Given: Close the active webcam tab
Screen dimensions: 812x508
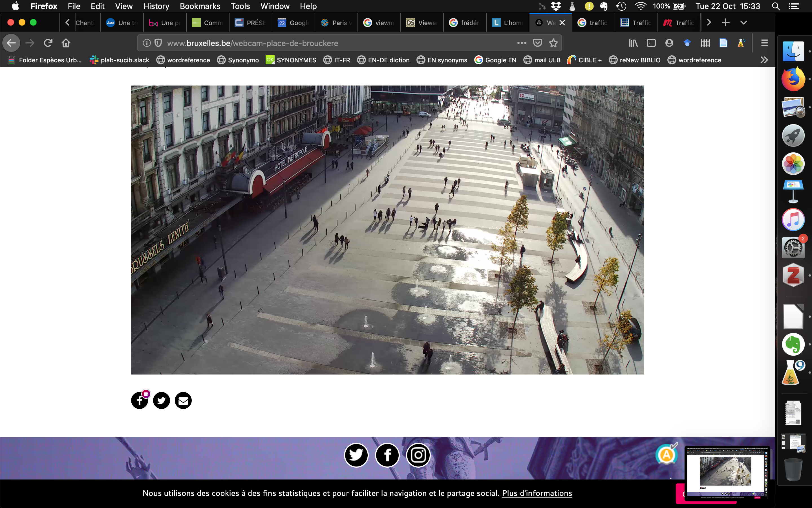Looking at the screenshot, I should (562, 23).
